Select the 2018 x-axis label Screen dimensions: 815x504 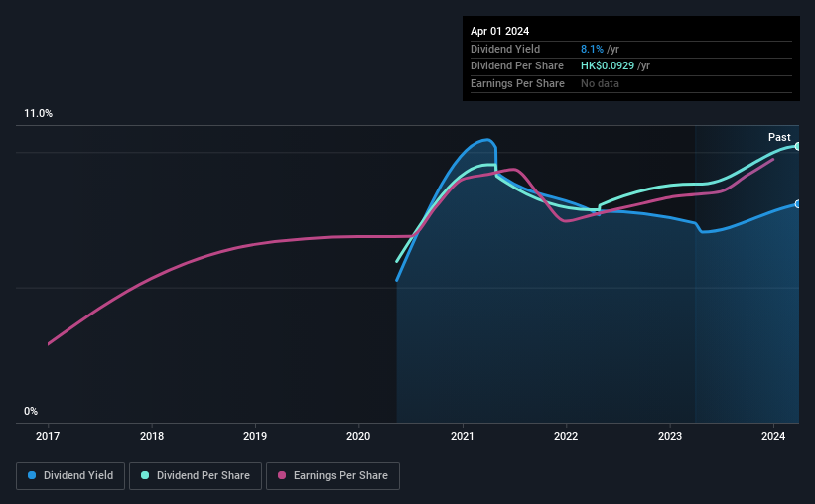tap(152, 436)
